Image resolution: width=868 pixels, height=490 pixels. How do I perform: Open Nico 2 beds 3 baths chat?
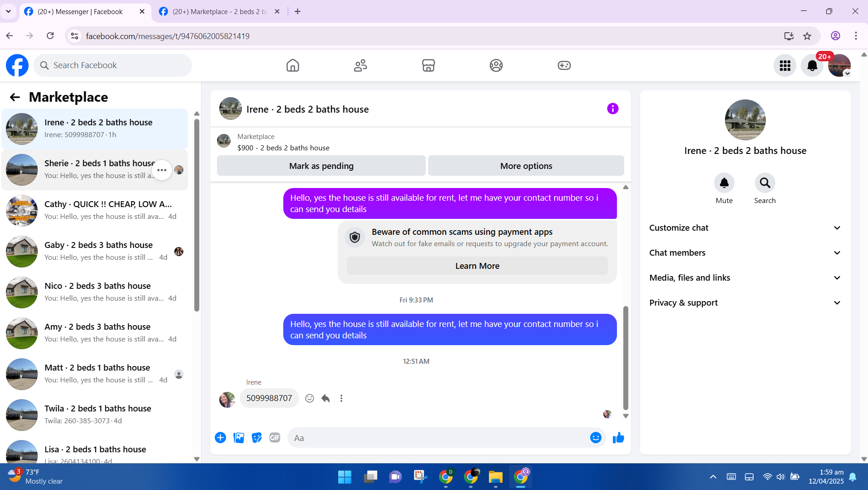[x=95, y=292]
